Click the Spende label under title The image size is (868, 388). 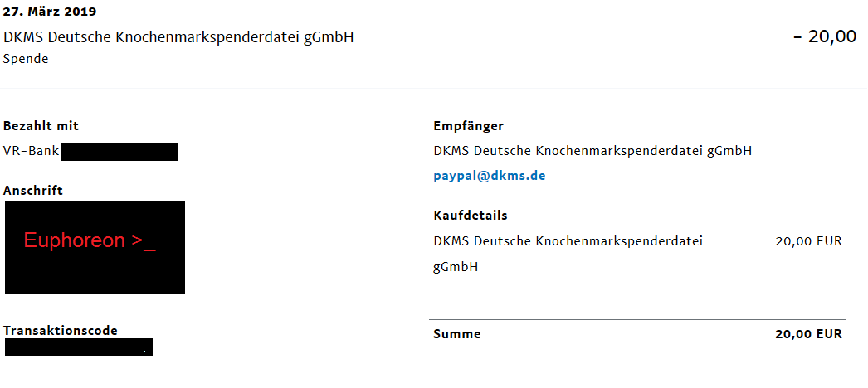pos(26,59)
